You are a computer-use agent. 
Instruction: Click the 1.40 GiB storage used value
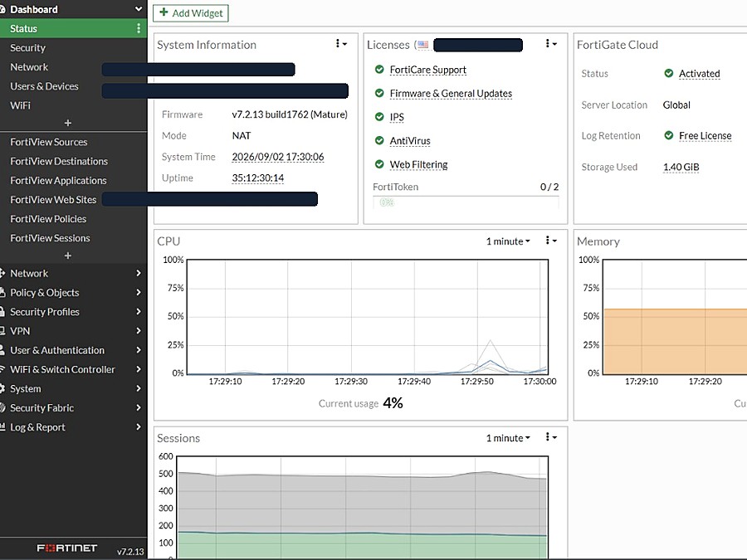coord(681,167)
